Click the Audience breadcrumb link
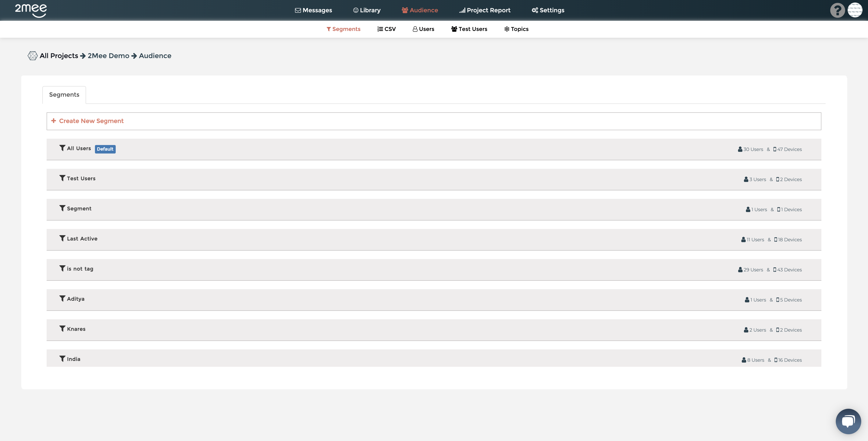Viewport: 868px width, 441px height. coord(155,56)
